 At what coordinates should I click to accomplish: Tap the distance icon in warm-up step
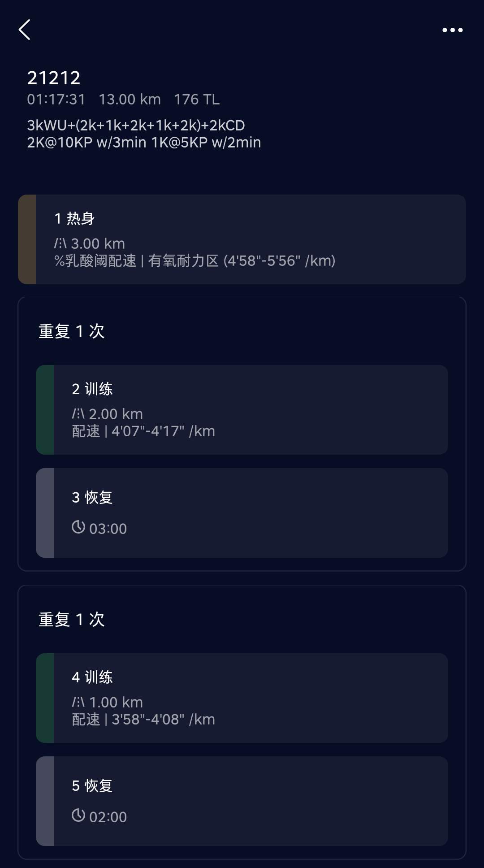pyautogui.click(x=60, y=243)
